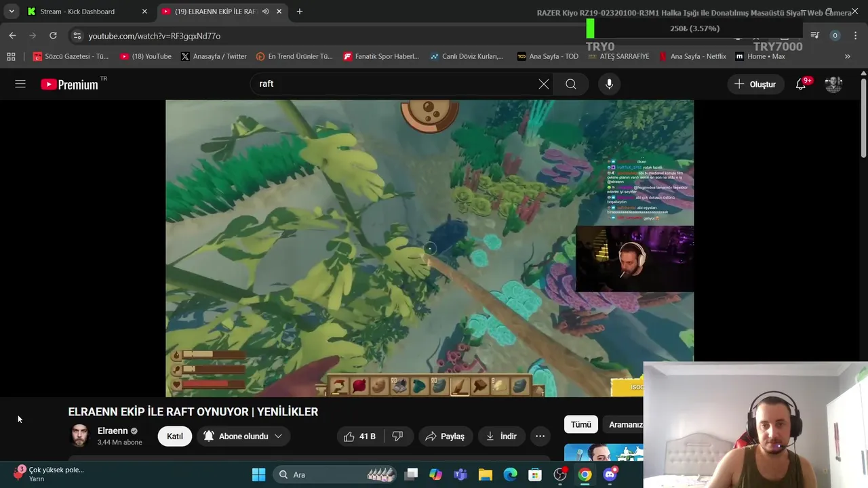Open Chrome apps grid in bookmarks bar
868x488 pixels.
(11, 56)
